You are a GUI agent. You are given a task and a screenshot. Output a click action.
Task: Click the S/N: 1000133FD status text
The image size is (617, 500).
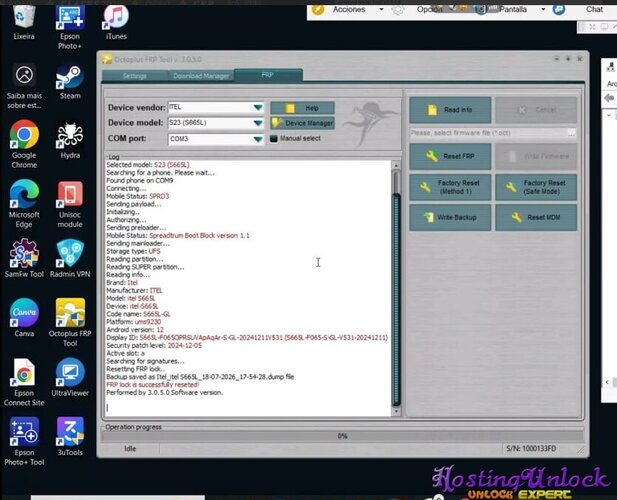(531, 449)
